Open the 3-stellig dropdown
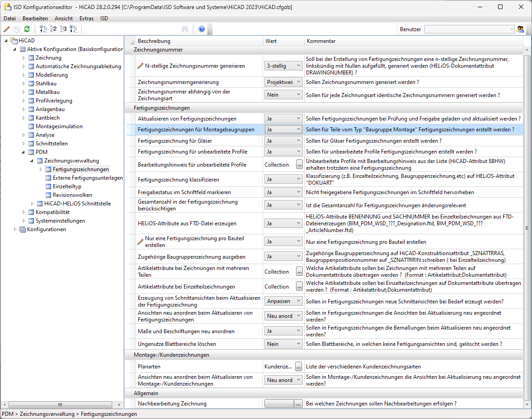Image resolution: width=532 pixels, height=419 pixels. [283, 66]
